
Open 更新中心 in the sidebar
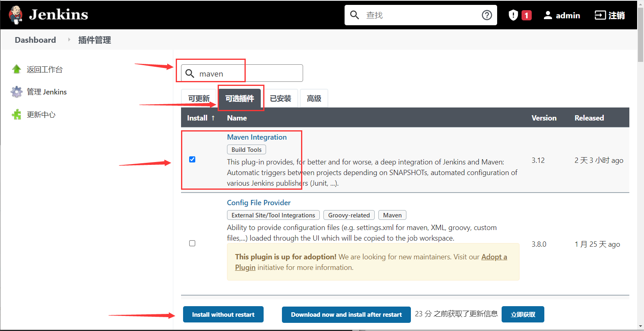[41, 115]
